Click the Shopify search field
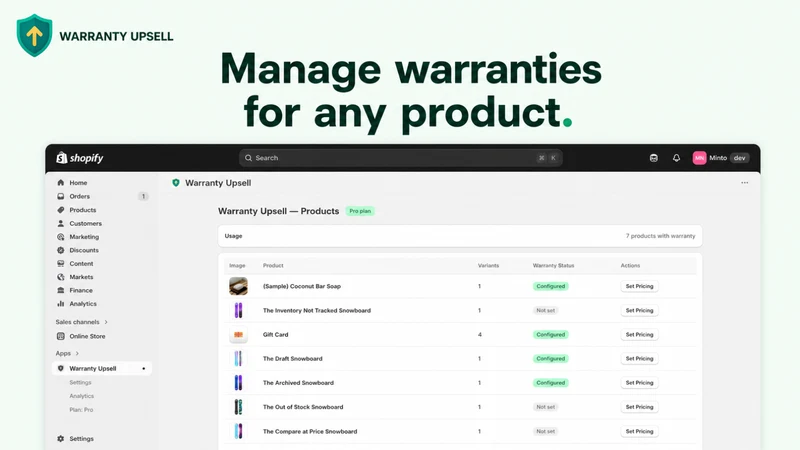The width and height of the screenshot is (800, 450). pyautogui.click(x=401, y=158)
